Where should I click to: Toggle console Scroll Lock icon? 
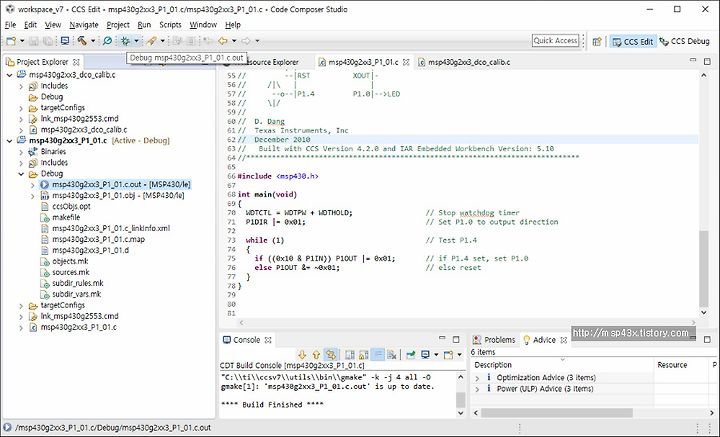(364, 354)
